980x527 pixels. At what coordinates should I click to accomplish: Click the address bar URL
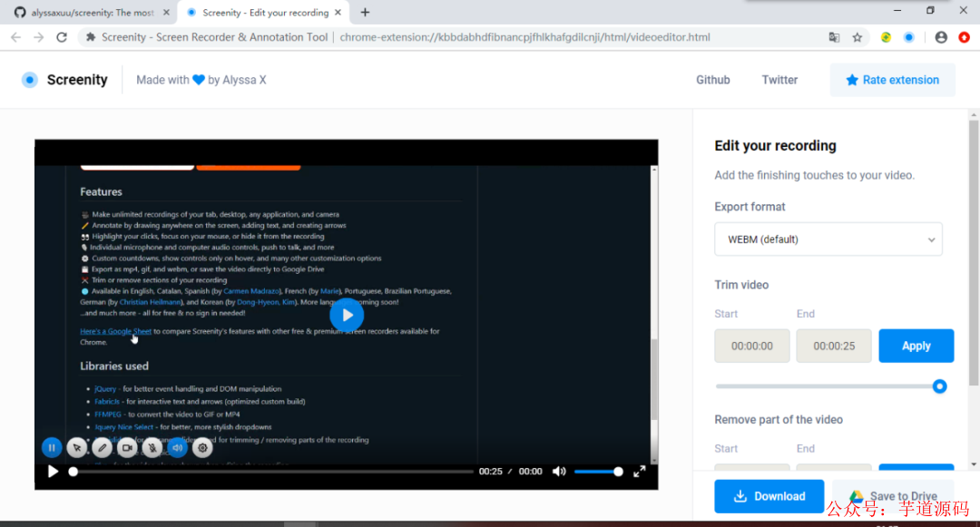(x=525, y=37)
